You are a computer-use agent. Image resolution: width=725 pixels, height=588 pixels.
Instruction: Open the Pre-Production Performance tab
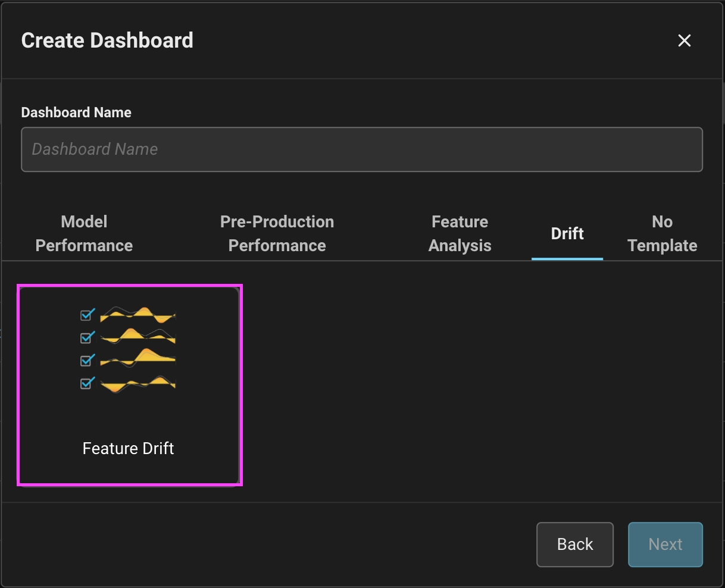pyautogui.click(x=277, y=233)
